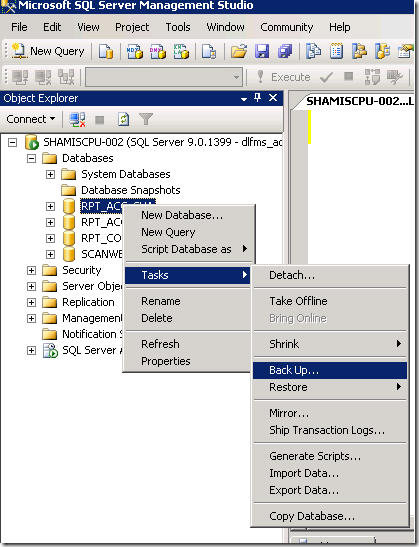Open the available databases combo box
The image size is (419, 547).
[x=164, y=77]
